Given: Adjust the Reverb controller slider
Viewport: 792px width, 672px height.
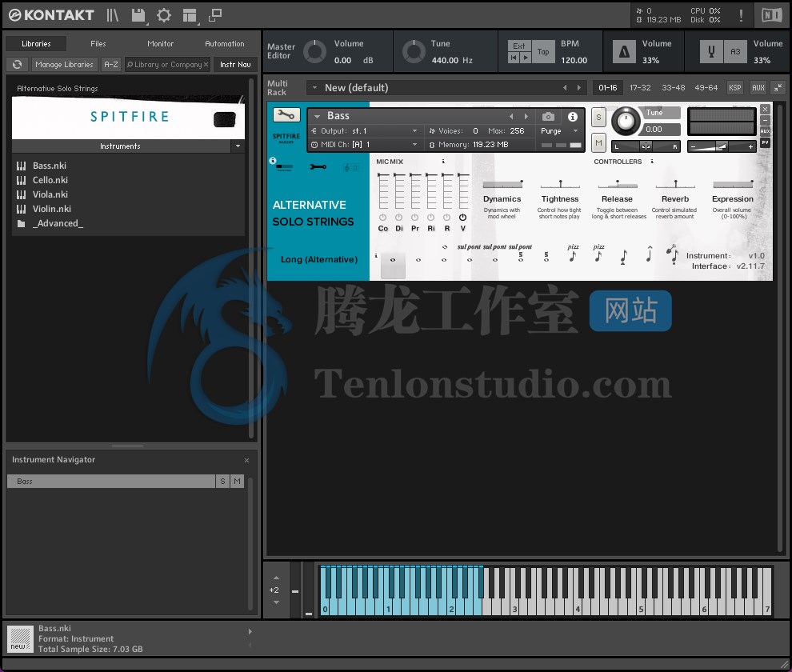Looking at the screenshot, I should (x=675, y=184).
